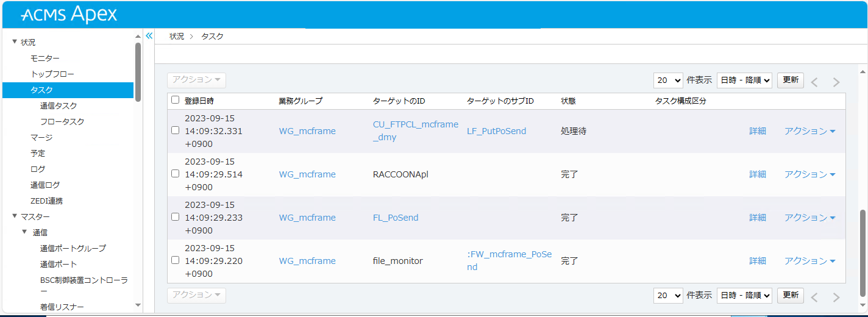Open WG_mcframe link in the FL_PoSend row

click(307, 218)
